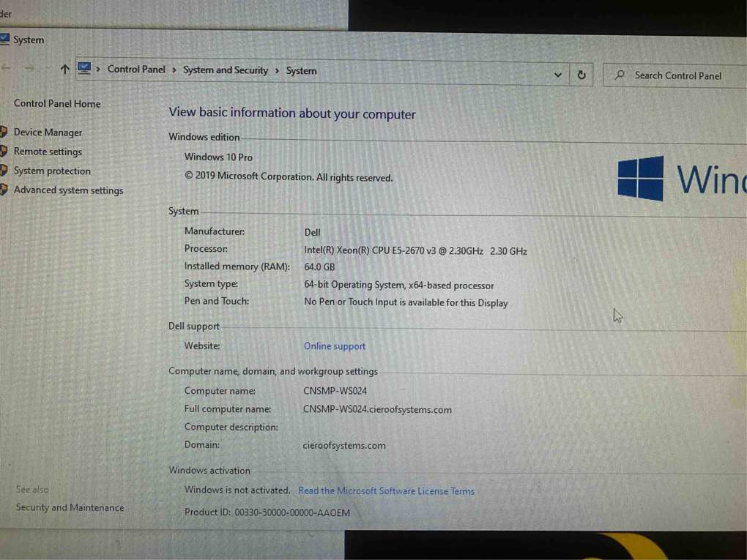Click the computer name 'CNSMP-WS024' value

(x=335, y=391)
